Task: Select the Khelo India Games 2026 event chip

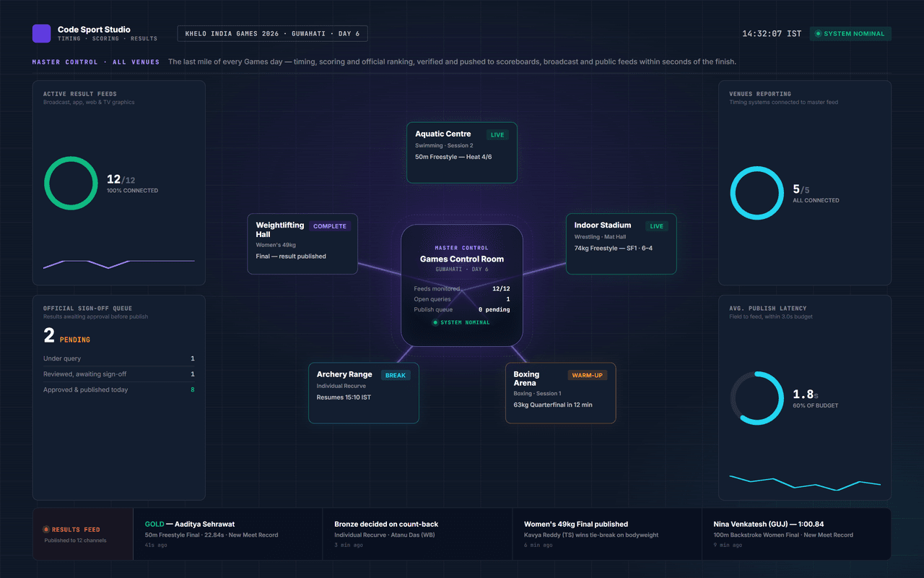Action: click(273, 33)
